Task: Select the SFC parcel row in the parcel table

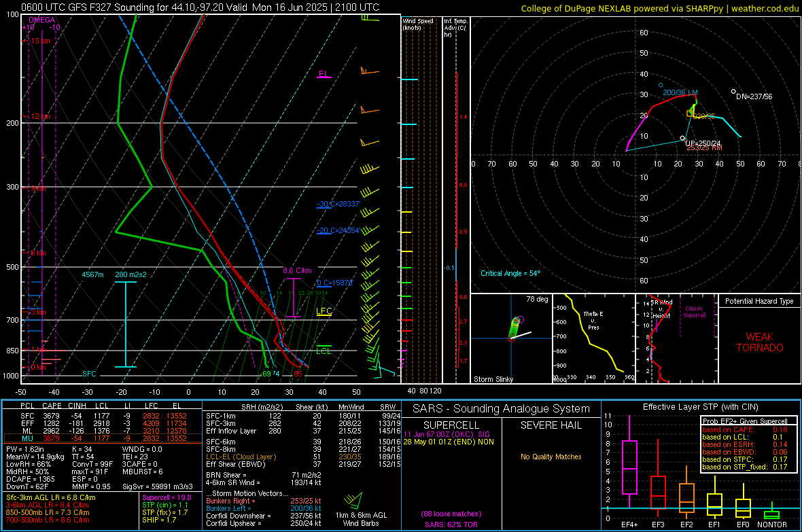Action: tap(103, 416)
